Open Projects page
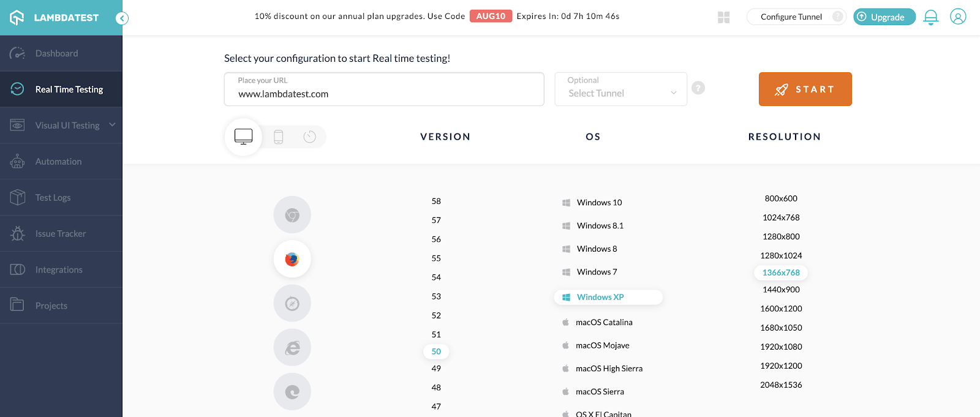The height and width of the screenshot is (417, 980). pos(61,306)
